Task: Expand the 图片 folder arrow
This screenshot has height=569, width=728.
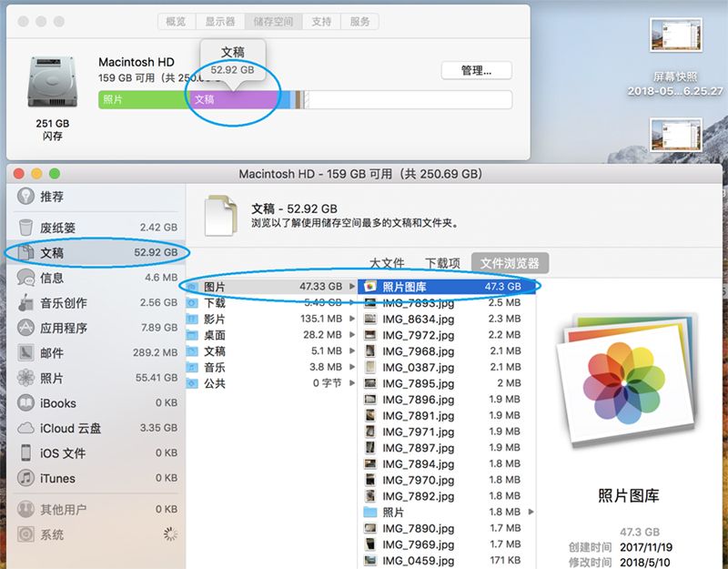Action: point(352,286)
